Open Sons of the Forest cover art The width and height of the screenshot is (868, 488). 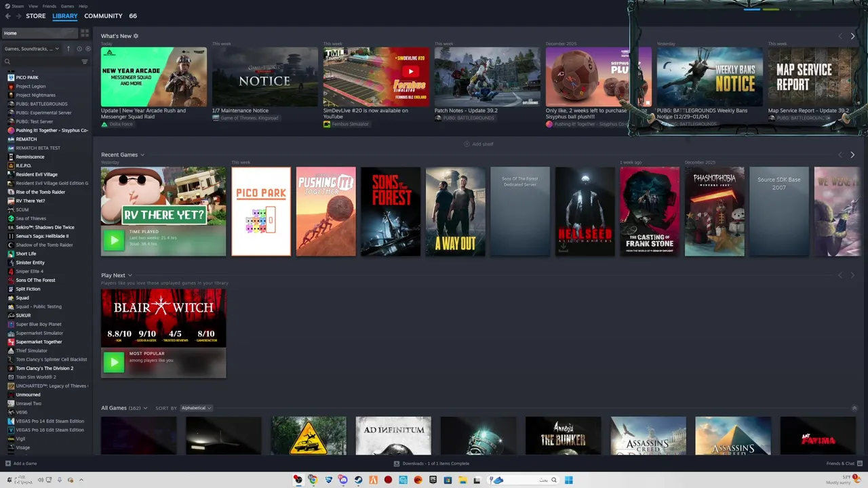pos(391,211)
